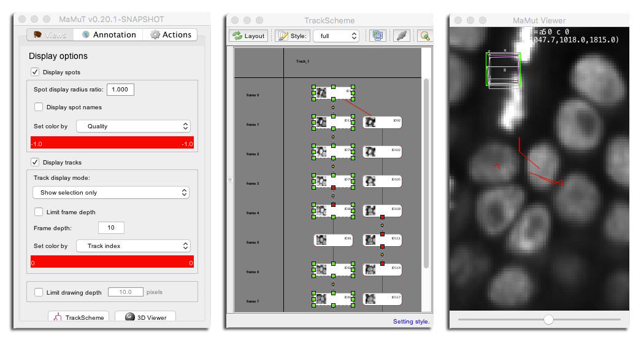644x345 pixels.
Task: Click the 'frame 0' row label
Action: (253, 95)
